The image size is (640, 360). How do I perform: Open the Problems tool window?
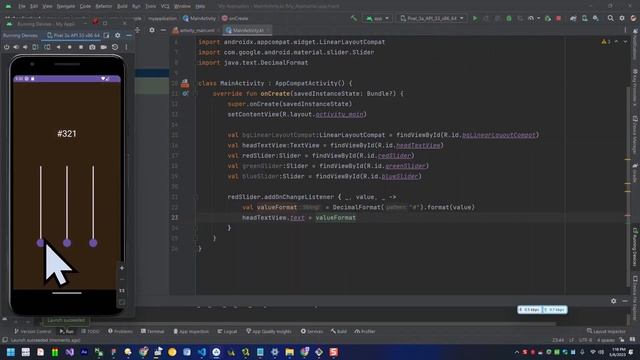click(x=120, y=331)
